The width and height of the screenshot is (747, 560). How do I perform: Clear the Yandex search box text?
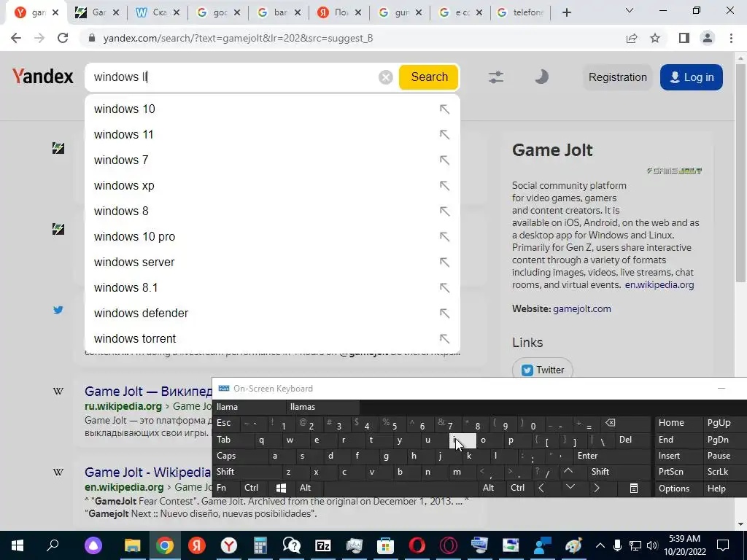pyautogui.click(x=385, y=77)
